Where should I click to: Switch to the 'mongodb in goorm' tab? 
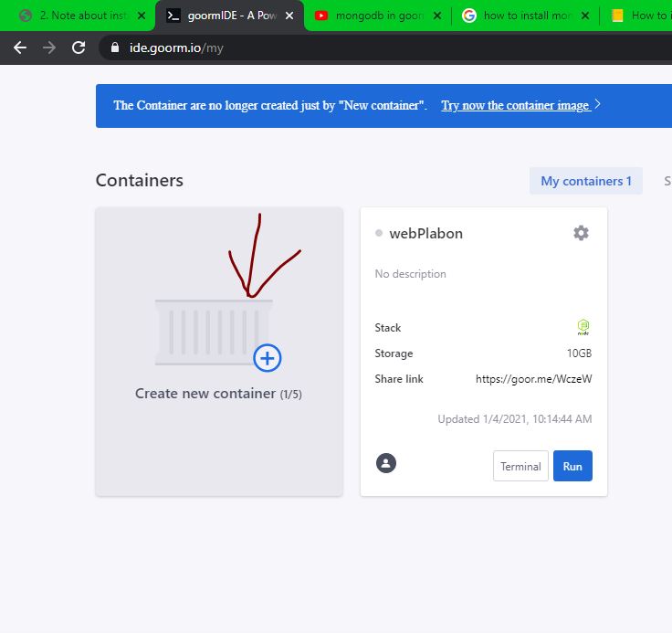377,16
